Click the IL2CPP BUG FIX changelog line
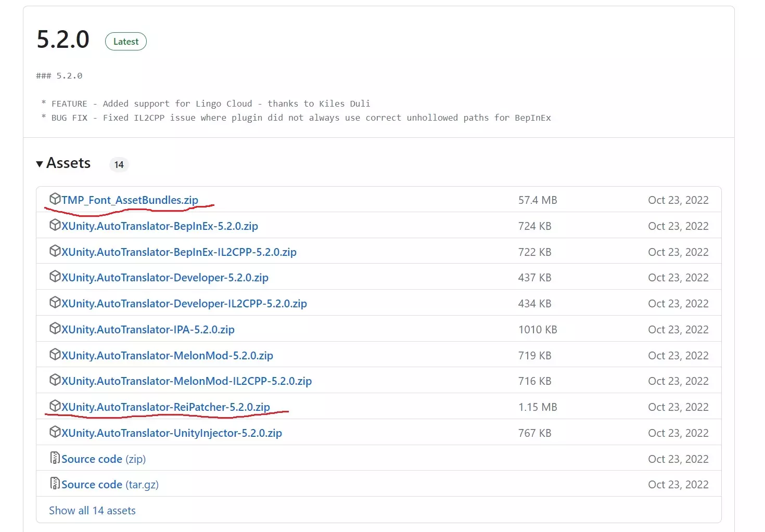 296,118
